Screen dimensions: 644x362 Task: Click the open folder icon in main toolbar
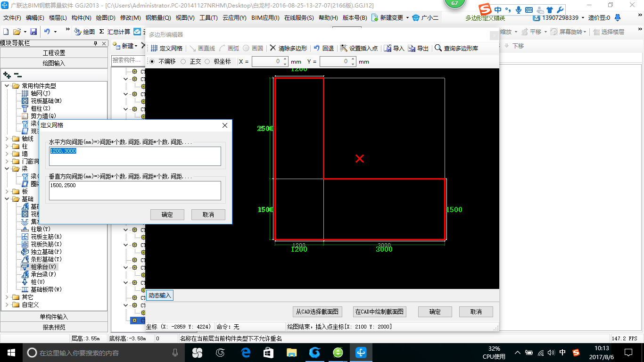[17, 32]
